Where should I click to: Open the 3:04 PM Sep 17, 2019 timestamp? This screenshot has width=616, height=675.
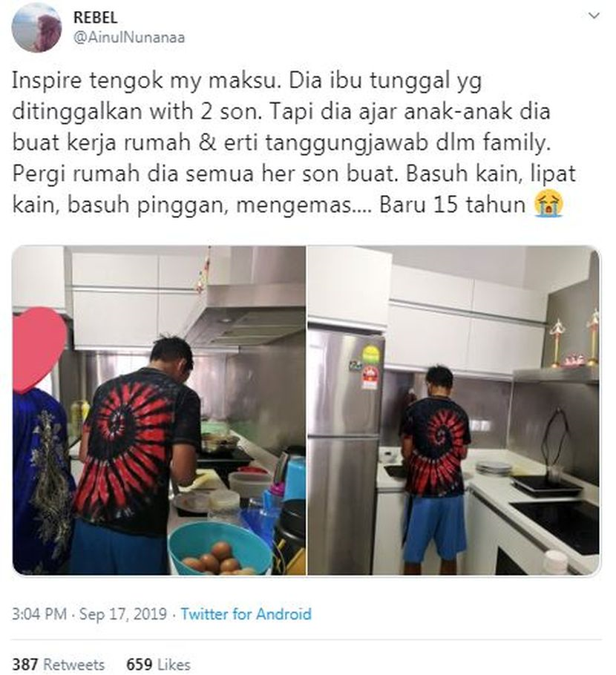click(x=90, y=613)
